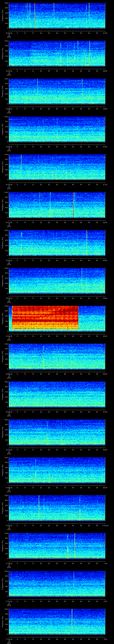Click the 17:01:00 start time label
Screen dimensions: 114x644
coord(9,601)
